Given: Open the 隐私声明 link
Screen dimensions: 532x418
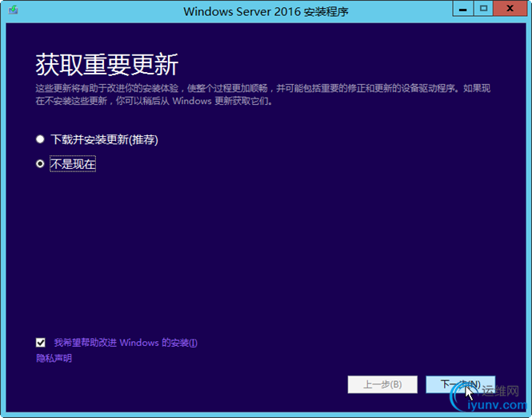Looking at the screenshot, I should [x=54, y=358].
